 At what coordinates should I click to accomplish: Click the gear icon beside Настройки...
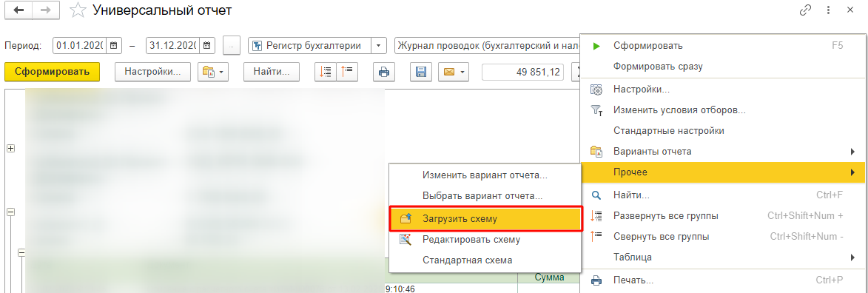(x=596, y=90)
